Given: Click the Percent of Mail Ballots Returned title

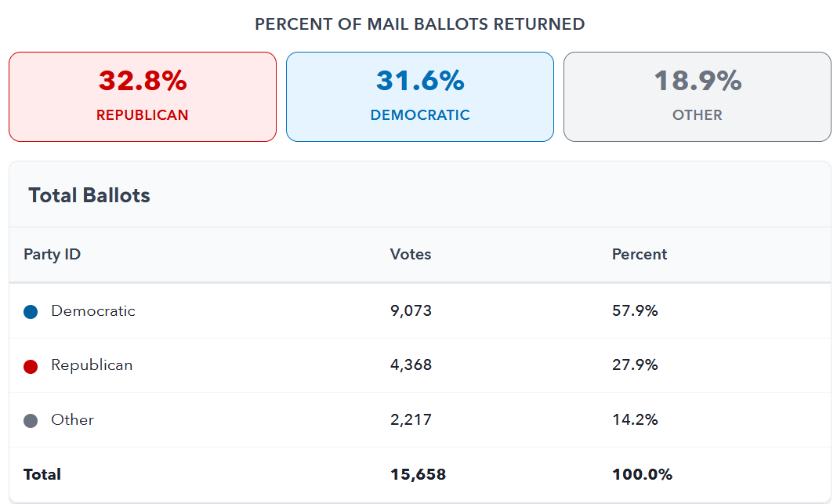Looking at the screenshot, I should pos(419,24).
